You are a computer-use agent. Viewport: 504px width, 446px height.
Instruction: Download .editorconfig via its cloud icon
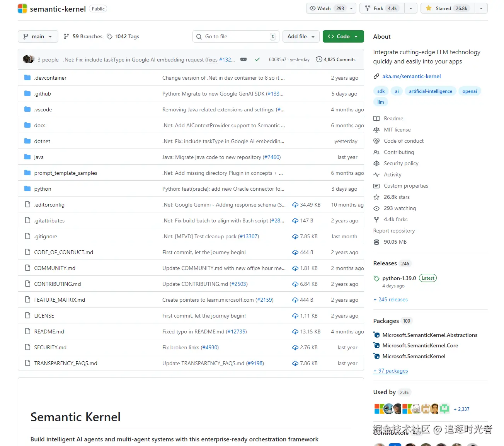coord(295,205)
